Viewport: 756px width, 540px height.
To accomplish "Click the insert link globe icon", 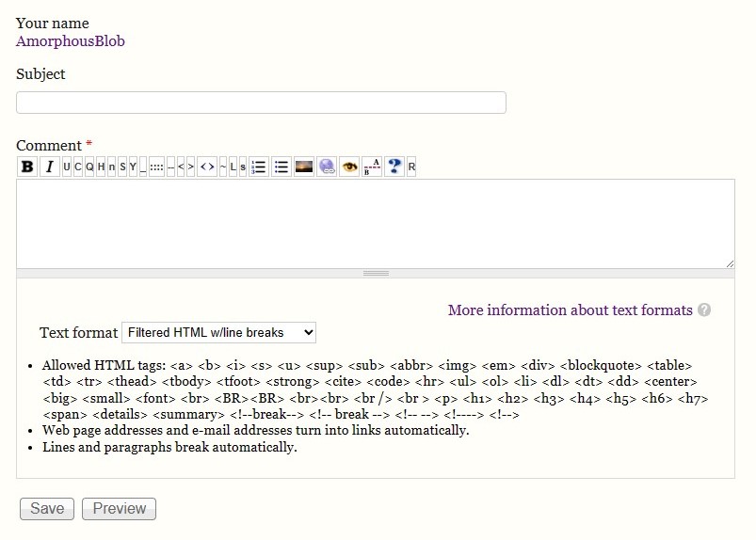I will 327,167.
